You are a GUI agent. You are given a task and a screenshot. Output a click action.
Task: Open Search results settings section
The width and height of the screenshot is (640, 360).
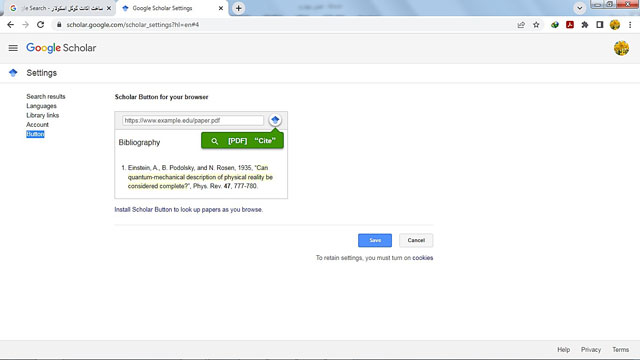point(46,96)
